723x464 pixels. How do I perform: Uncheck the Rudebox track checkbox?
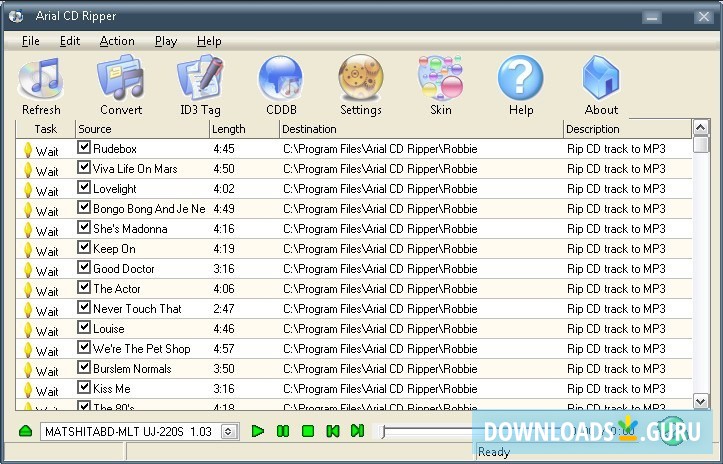point(83,147)
